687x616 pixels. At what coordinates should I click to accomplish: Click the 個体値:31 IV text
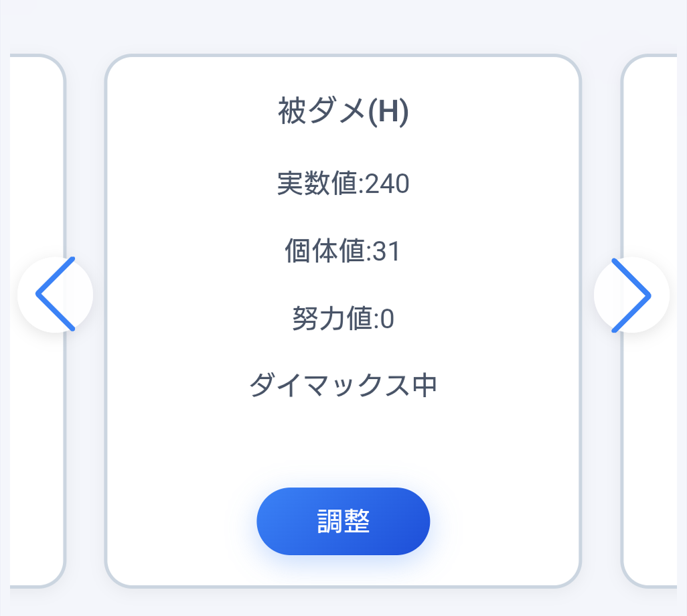(343, 251)
